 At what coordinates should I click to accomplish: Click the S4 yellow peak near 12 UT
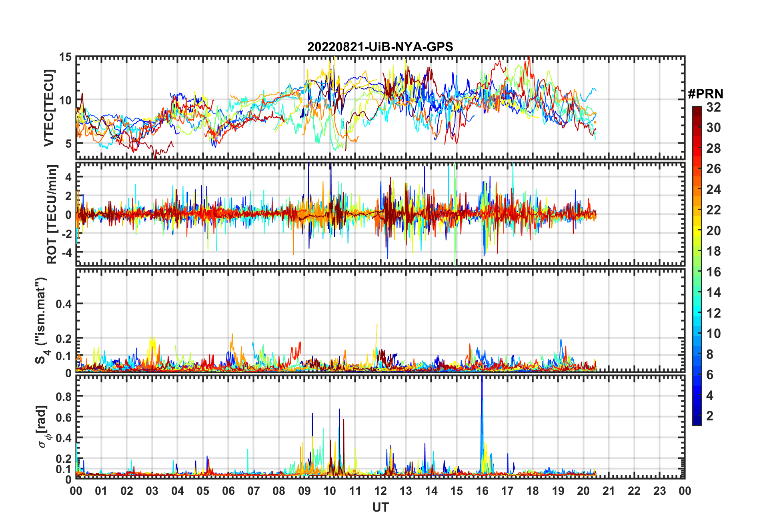pos(376,340)
